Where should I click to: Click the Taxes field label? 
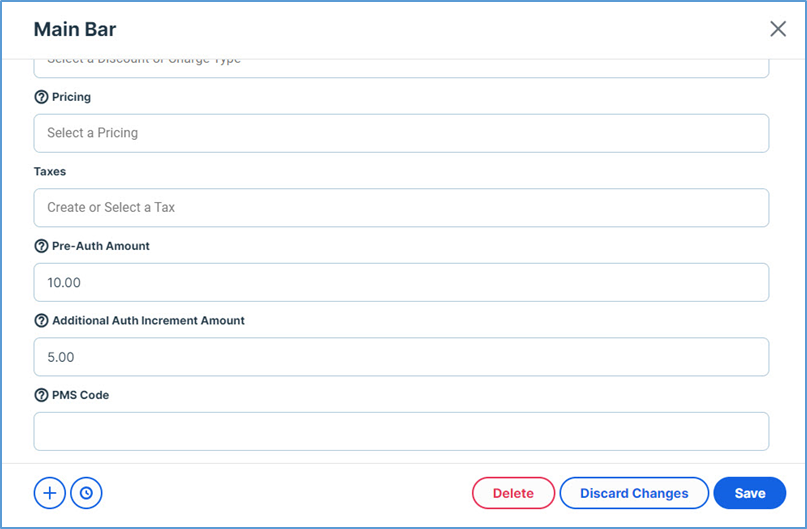pos(50,172)
